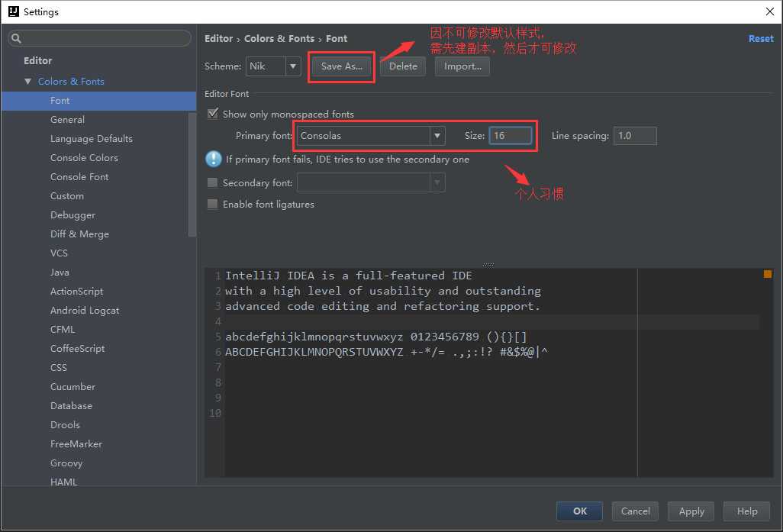Select Font in the settings tree
This screenshot has width=783, height=532.
point(99,101)
